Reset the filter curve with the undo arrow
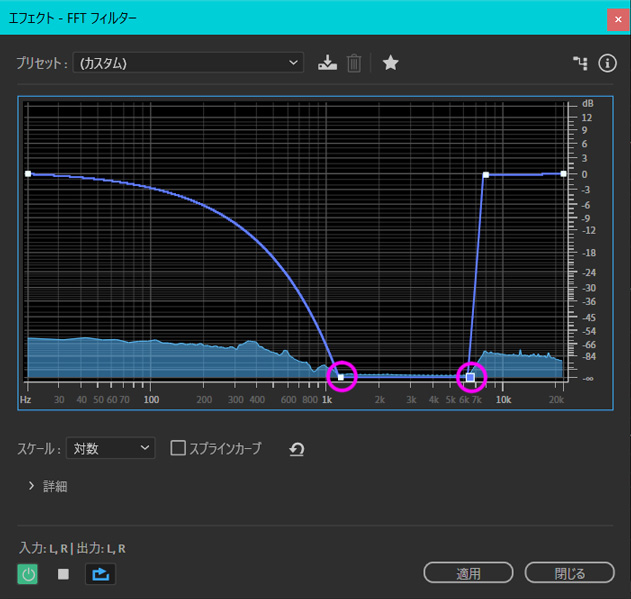Viewport: 631px width, 599px height. click(x=296, y=450)
